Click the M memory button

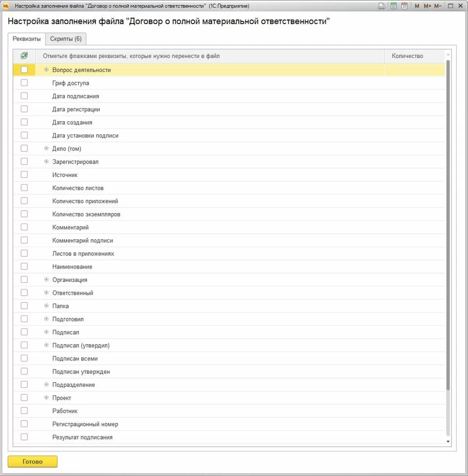coord(417,6)
